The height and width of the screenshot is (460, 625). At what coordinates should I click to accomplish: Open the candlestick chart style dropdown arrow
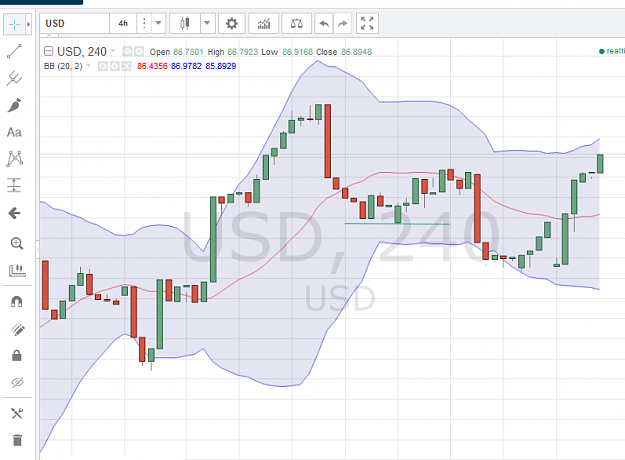(207, 23)
